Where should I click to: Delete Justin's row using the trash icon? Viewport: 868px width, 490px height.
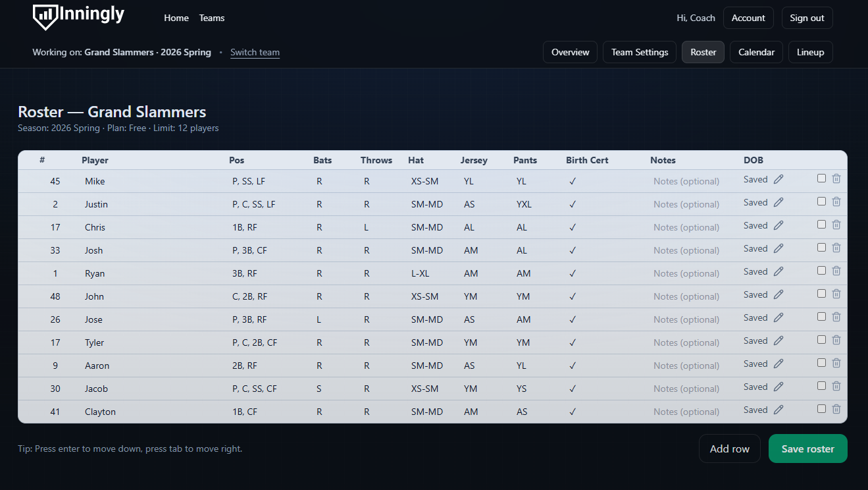click(836, 202)
